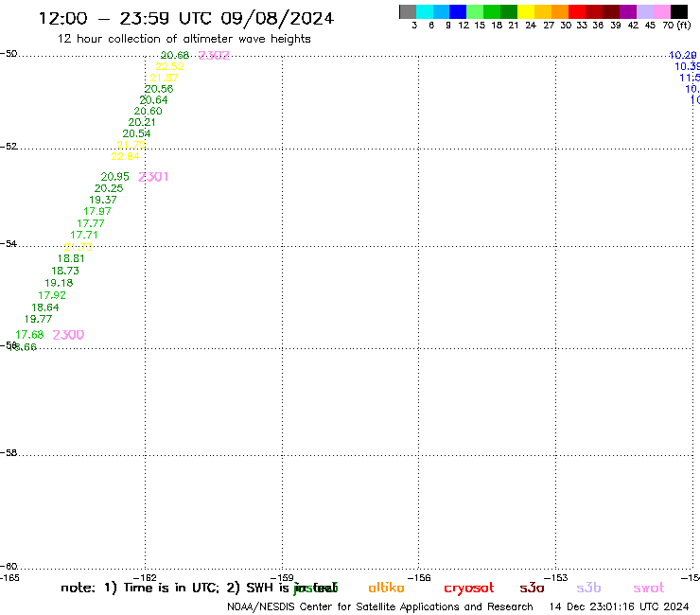
Task: Pick the bright red swatch in the color bar
Action: (577, 11)
